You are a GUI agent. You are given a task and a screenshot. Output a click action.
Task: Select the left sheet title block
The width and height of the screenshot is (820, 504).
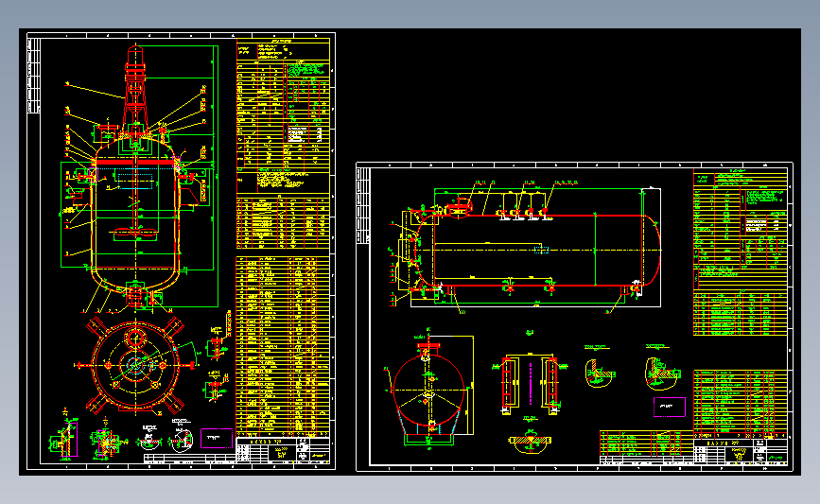283,450
